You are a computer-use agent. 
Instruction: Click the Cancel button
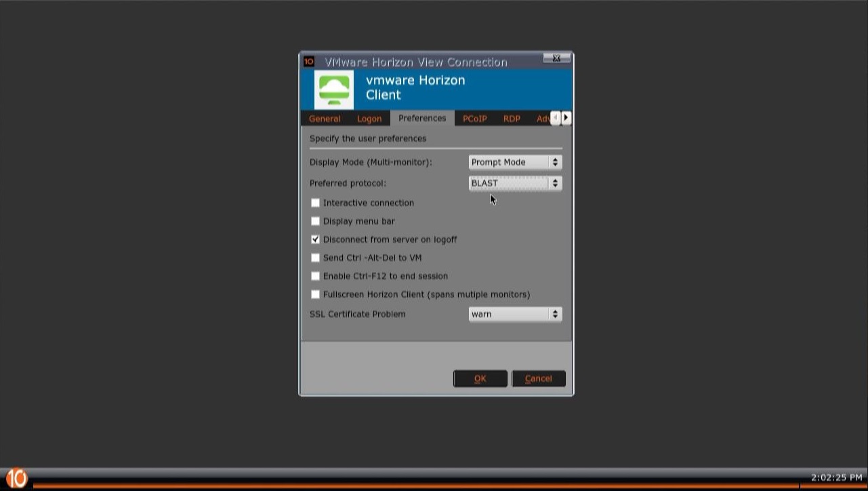[539, 378]
